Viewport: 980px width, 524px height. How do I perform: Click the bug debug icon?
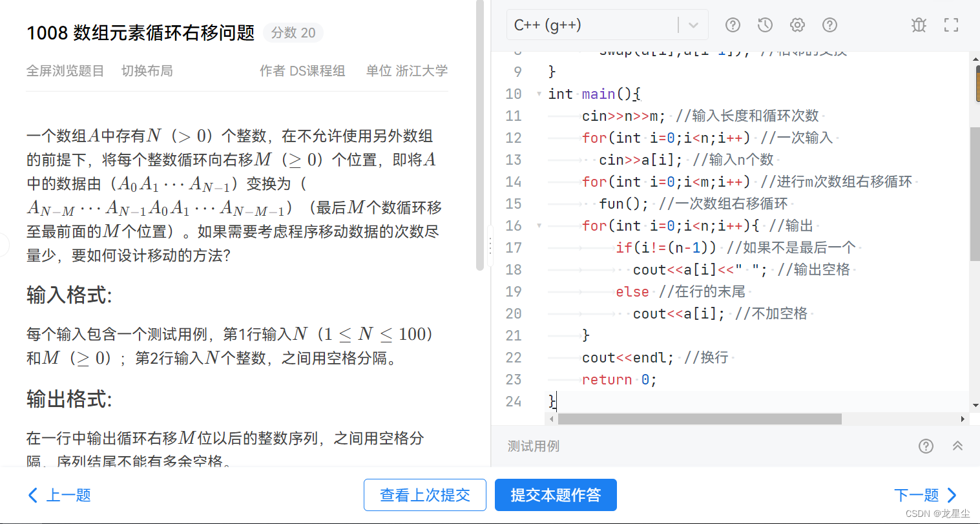(919, 25)
